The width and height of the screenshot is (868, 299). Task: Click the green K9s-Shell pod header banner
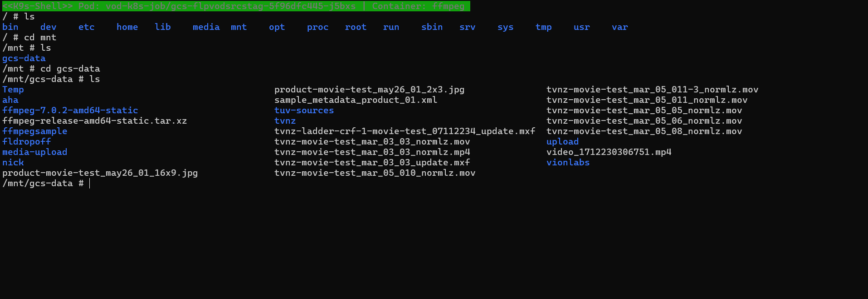click(236, 6)
